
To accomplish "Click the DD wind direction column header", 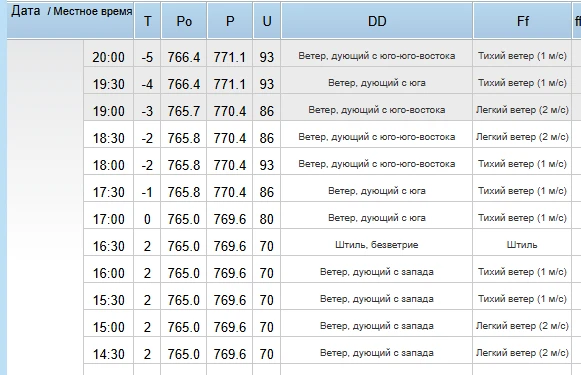I will pos(377,21).
